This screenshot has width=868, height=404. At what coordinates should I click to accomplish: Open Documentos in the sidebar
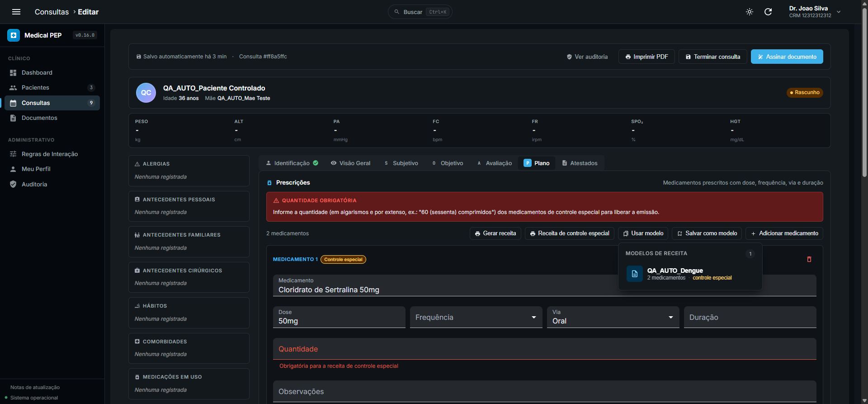(x=52, y=118)
